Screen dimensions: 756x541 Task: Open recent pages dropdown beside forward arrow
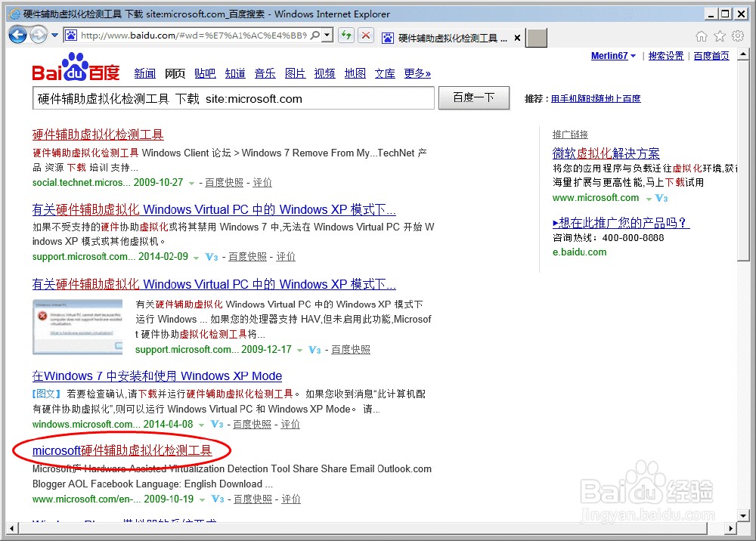[54, 36]
